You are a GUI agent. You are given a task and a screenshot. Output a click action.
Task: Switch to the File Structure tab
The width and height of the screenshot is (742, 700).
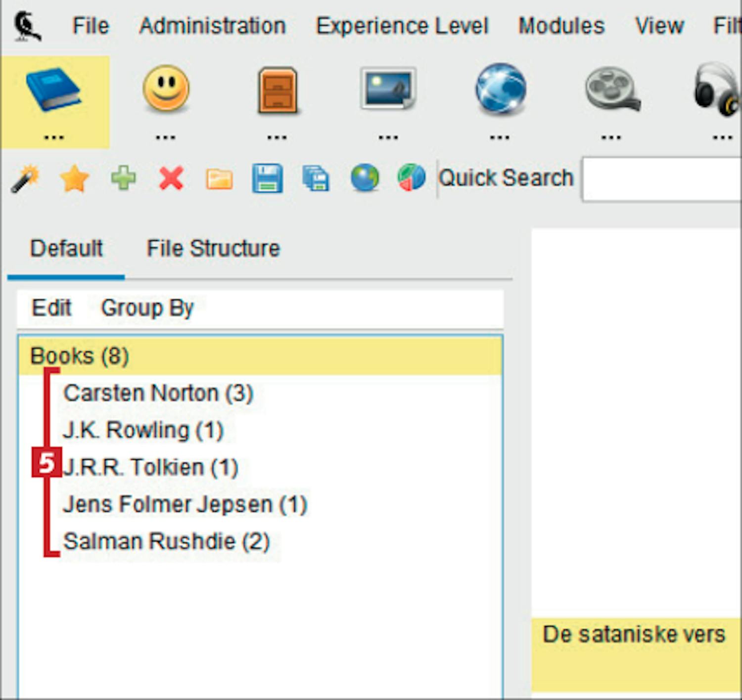(x=213, y=248)
